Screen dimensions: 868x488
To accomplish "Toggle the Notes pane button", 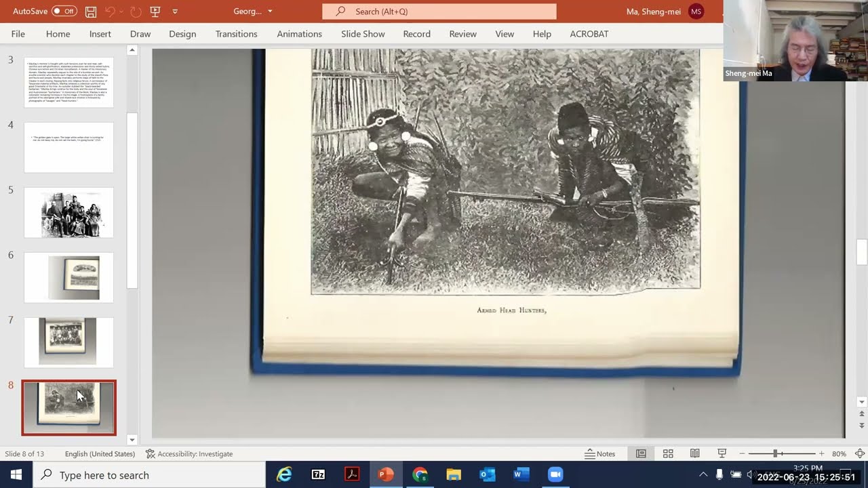I will (600, 453).
